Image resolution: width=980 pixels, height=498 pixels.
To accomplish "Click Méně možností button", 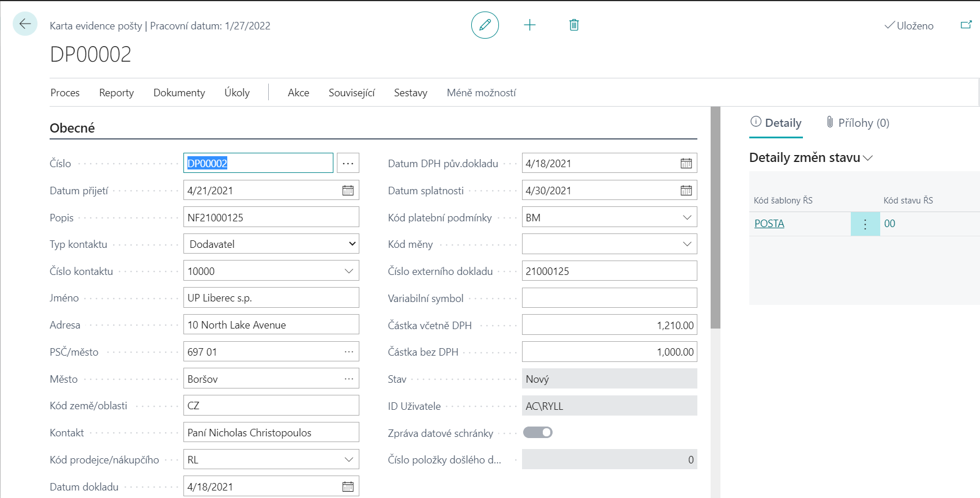I will coord(481,93).
